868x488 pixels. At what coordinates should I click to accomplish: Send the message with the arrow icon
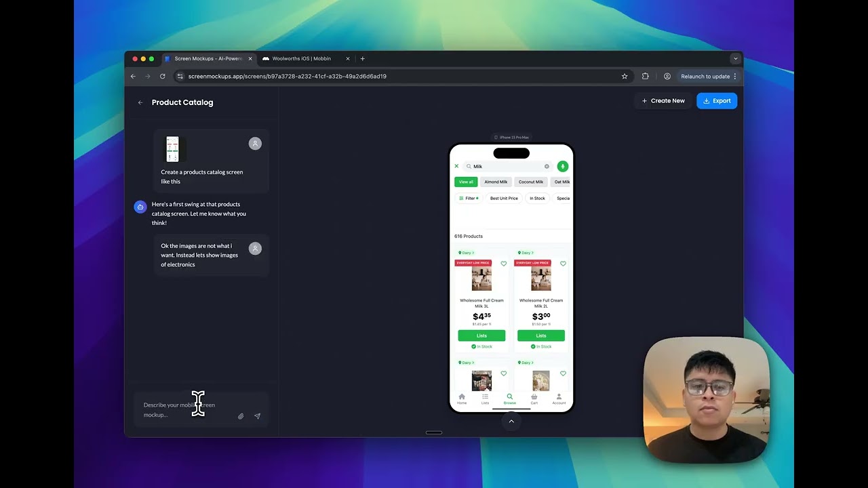257,416
